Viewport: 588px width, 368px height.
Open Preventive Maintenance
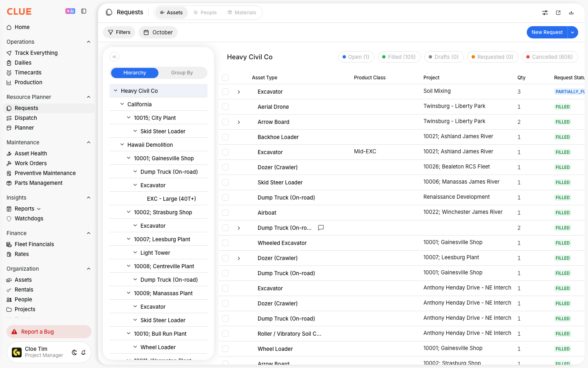tap(45, 173)
